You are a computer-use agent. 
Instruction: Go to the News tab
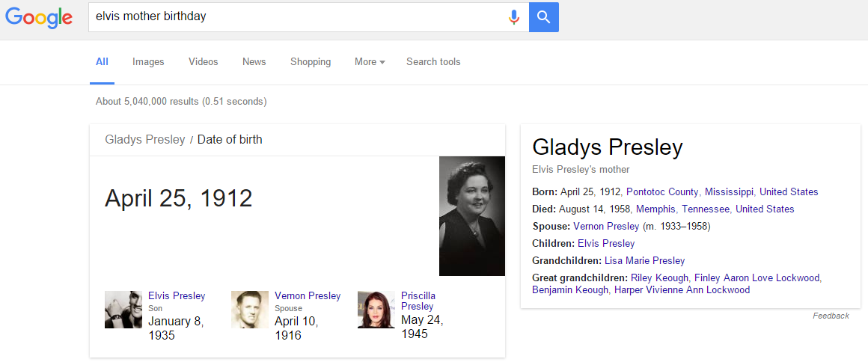pyautogui.click(x=254, y=62)
